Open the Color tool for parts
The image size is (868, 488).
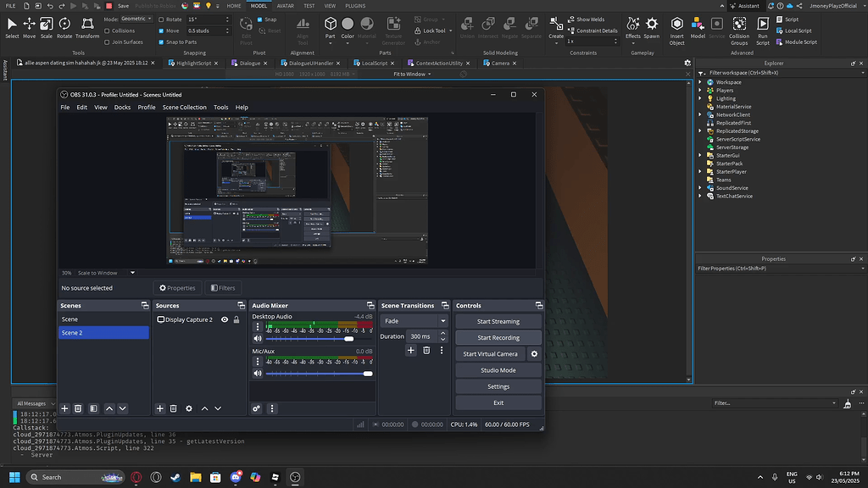coord(347,25)
